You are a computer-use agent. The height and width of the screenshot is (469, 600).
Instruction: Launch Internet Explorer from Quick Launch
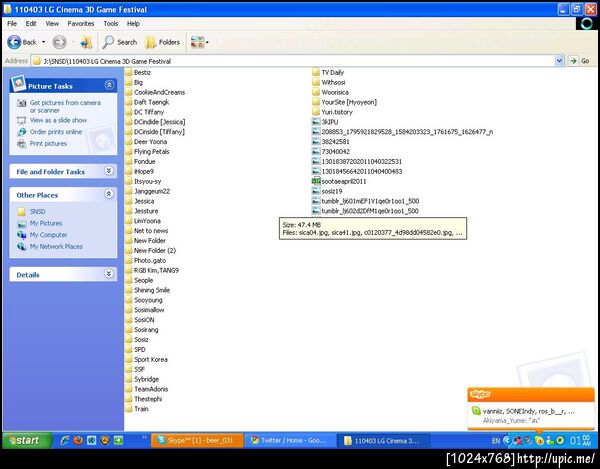coord(65,440)
